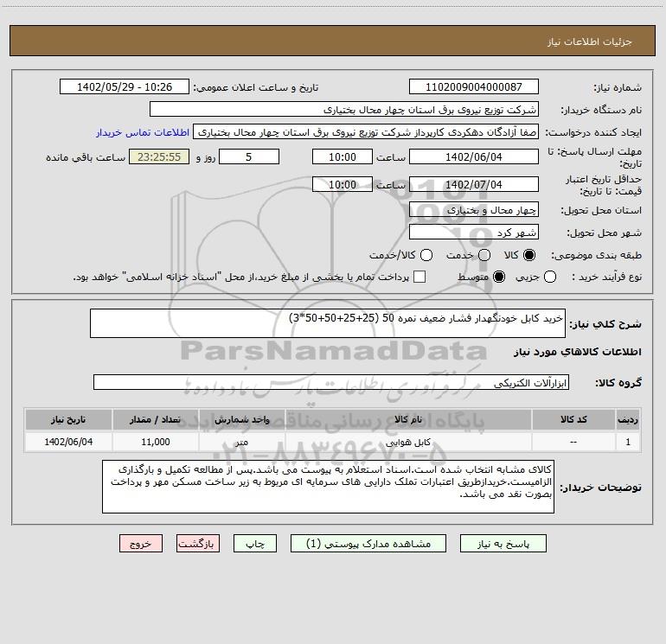
Task: Click the جزئیات اطلاعات نیاز header title
Action: [590, 41]
